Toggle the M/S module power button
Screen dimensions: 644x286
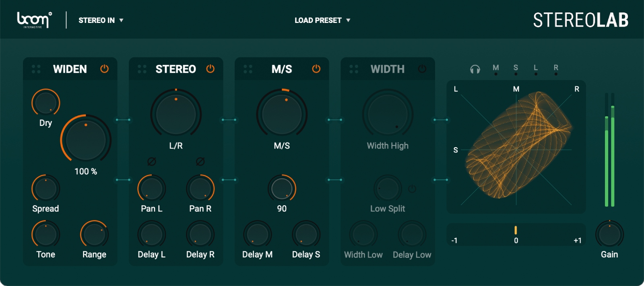click(316, 69)
